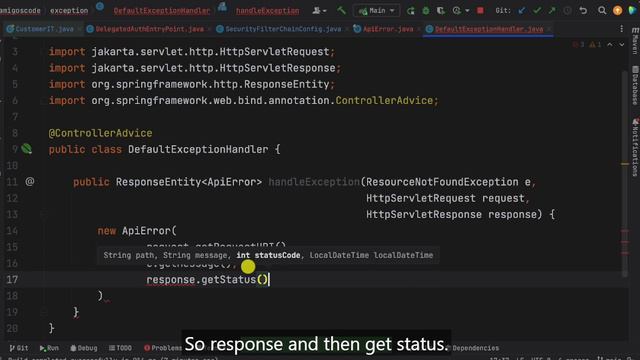Click Run with Coverage icon
Viewport: 640px width, 360px height.
pyautogui.click(x=441, y=11)
